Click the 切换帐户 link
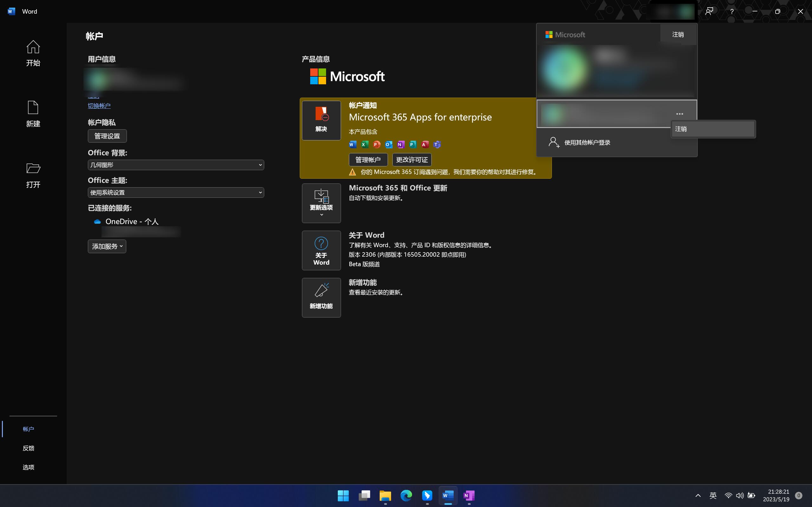Image resolution: width=812 pixels, height=507 pixels. (x=99, y=106)
